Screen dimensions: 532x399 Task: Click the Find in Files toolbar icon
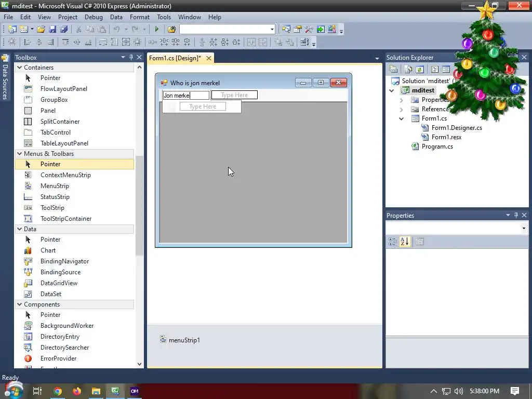pos(171,29)
